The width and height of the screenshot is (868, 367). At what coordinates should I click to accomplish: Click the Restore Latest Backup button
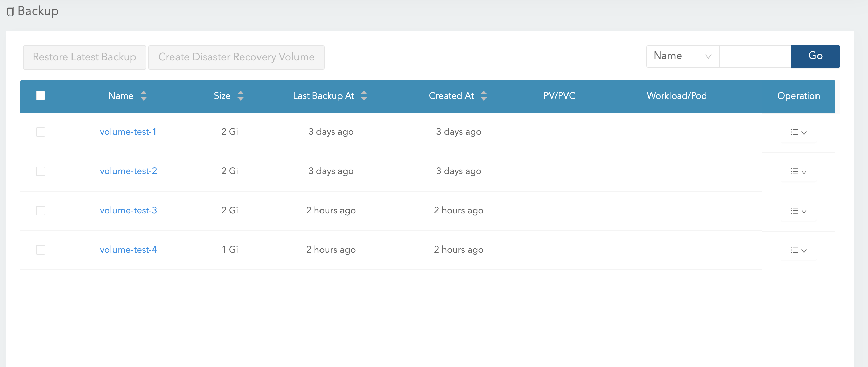(84, 57)
